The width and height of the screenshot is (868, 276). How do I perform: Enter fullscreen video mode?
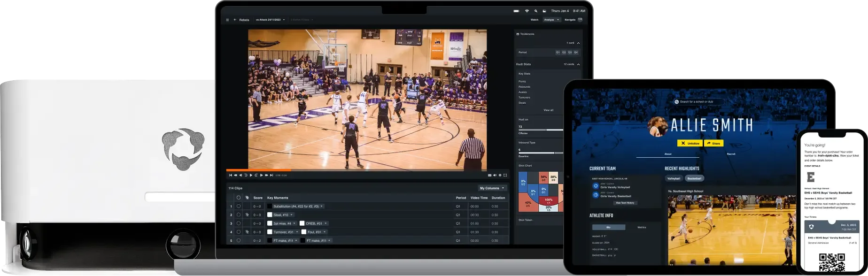click(x=505, y=175)
